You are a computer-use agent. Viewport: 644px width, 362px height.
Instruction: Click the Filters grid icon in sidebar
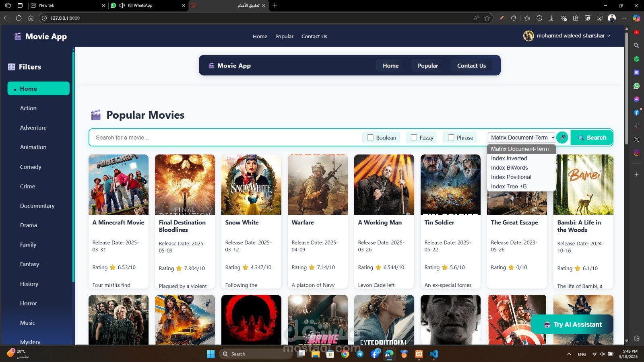pos(12,67)
